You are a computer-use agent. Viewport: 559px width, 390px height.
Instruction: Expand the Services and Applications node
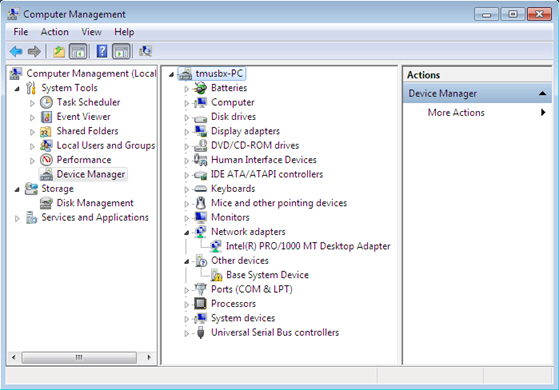(17, 218)
